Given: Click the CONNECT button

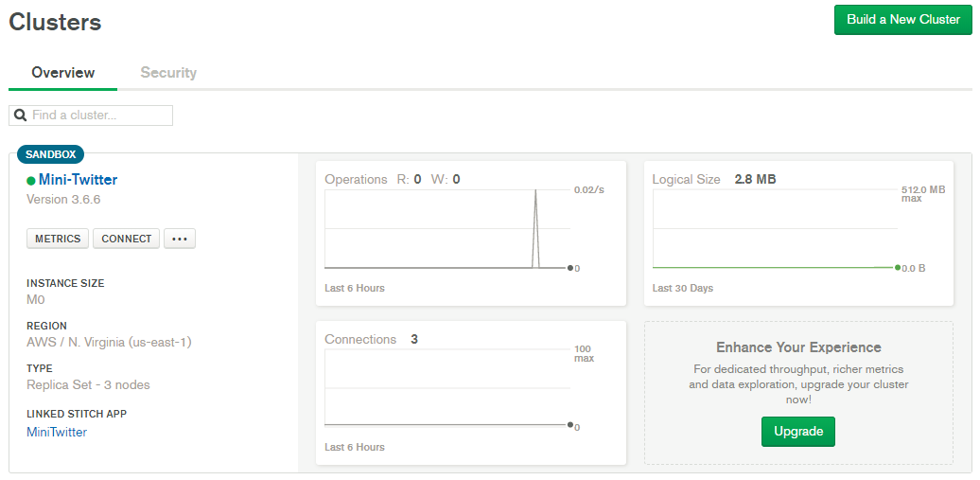Looking at the screenshot, I should click(126, 239).
